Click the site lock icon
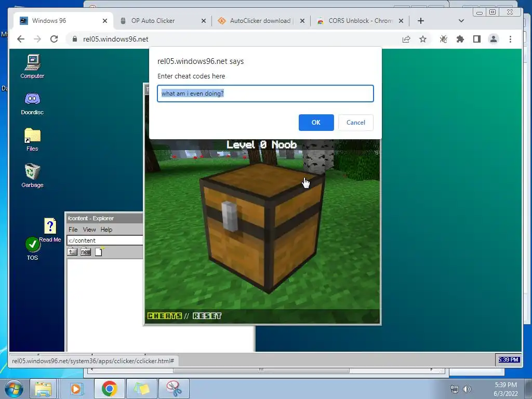 tap(75, 39)
